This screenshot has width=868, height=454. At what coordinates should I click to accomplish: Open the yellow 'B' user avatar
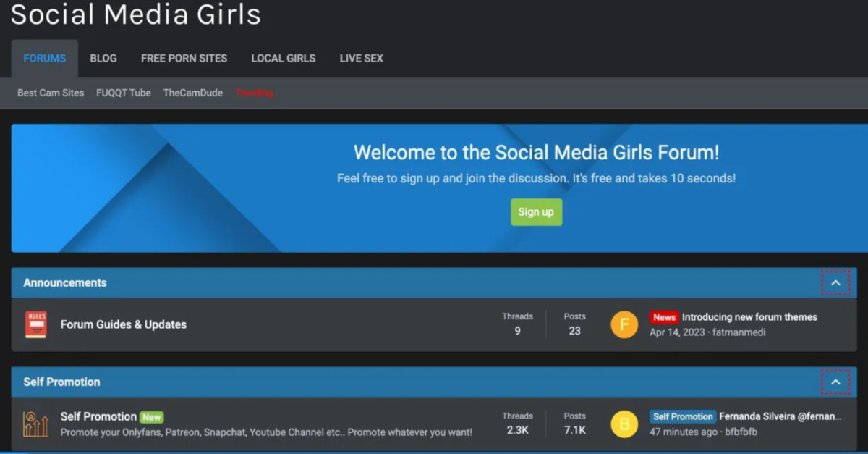pyautogui.click(x=624, y=424)
